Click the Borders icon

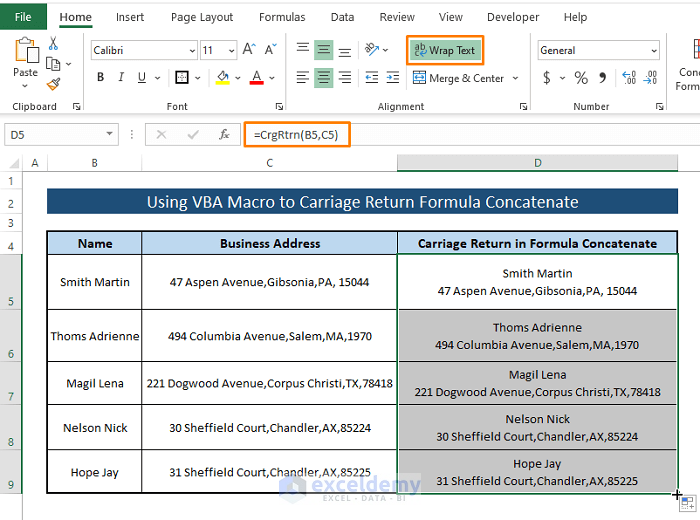[x=181, y=78]
